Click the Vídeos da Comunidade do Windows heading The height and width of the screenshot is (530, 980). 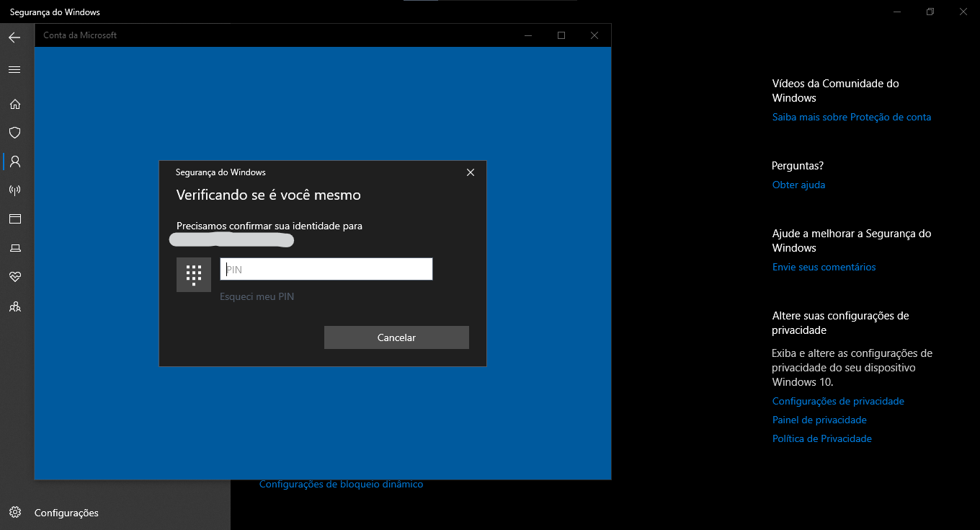(836, 91)
